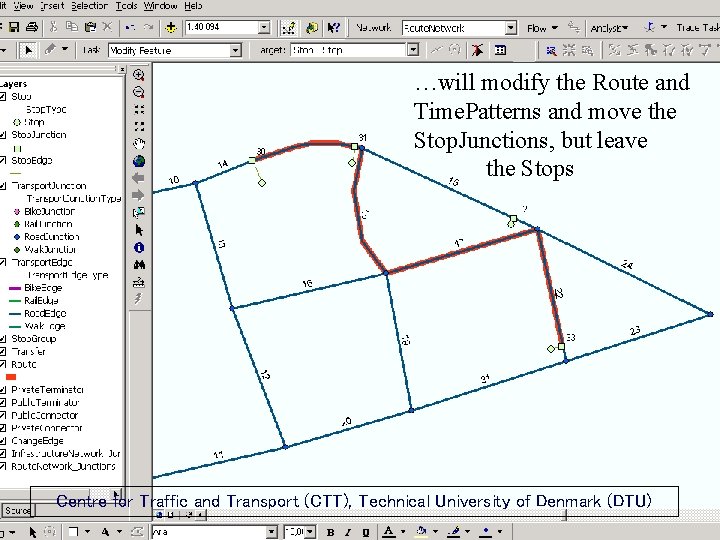Open the View menu
This screenshot has width=720, height=540.
pos(23,6)
